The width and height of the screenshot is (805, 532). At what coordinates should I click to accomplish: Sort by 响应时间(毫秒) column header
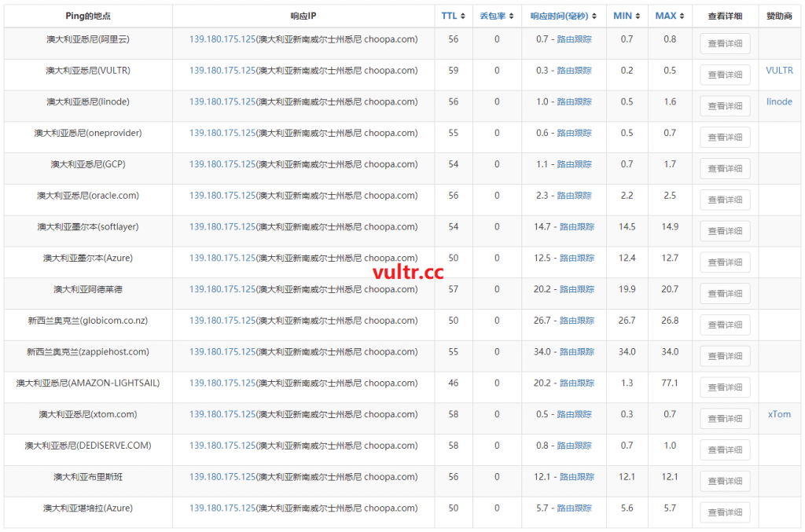coord(563,16)
